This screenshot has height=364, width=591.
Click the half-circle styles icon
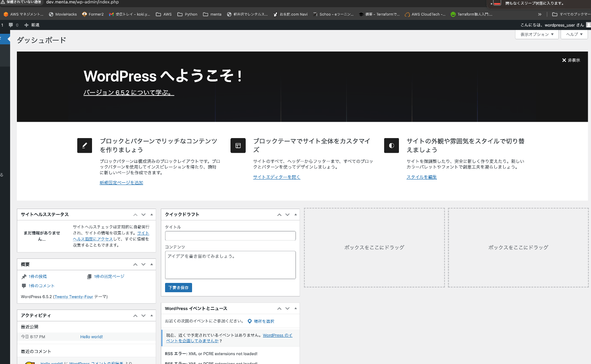coord(391,145)
